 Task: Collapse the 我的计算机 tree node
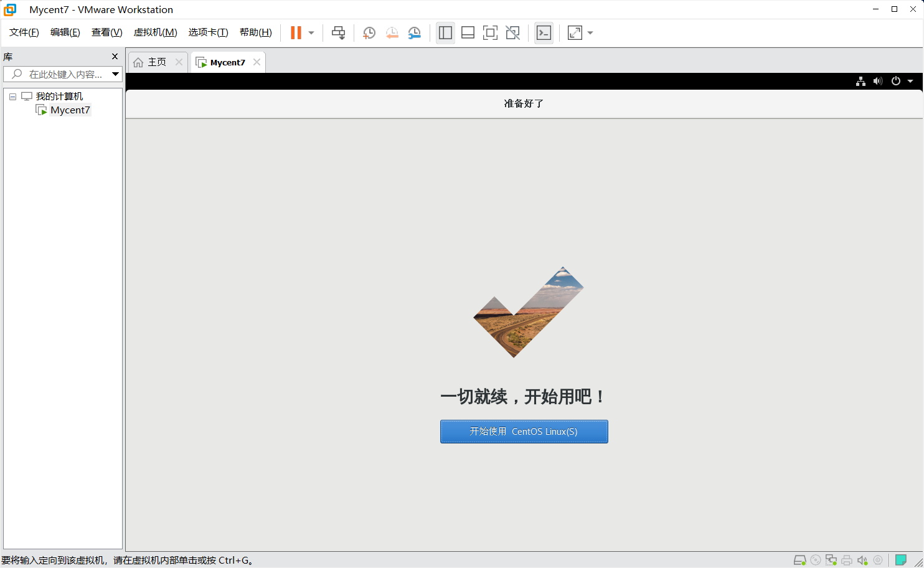12,96
